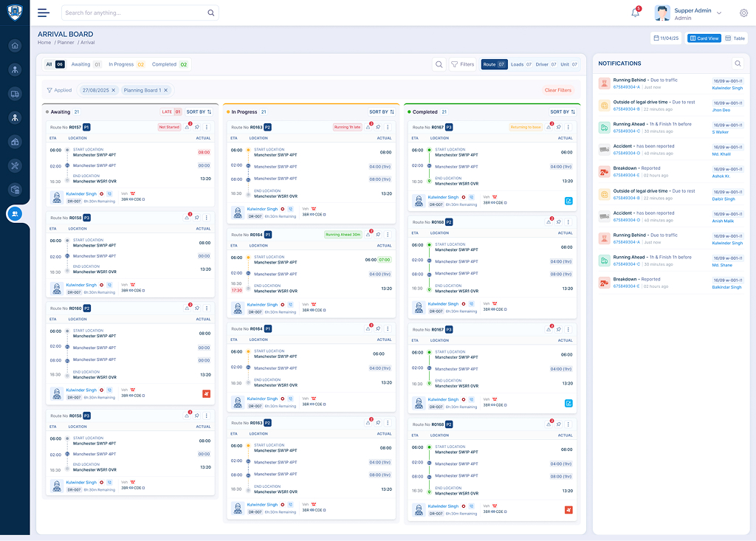The width and height of the screenshot is (756, 541).
Task: Click the Clear Filters button
Action: [x=557, y=90]
